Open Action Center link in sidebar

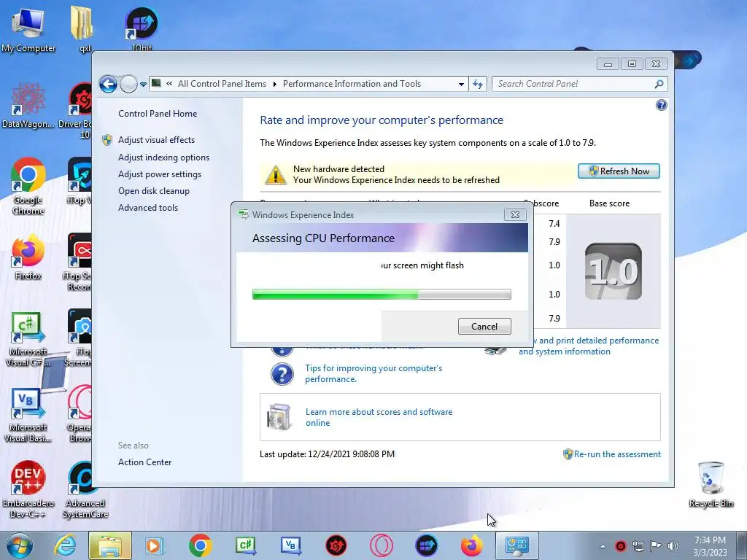(x=145, y=462)
